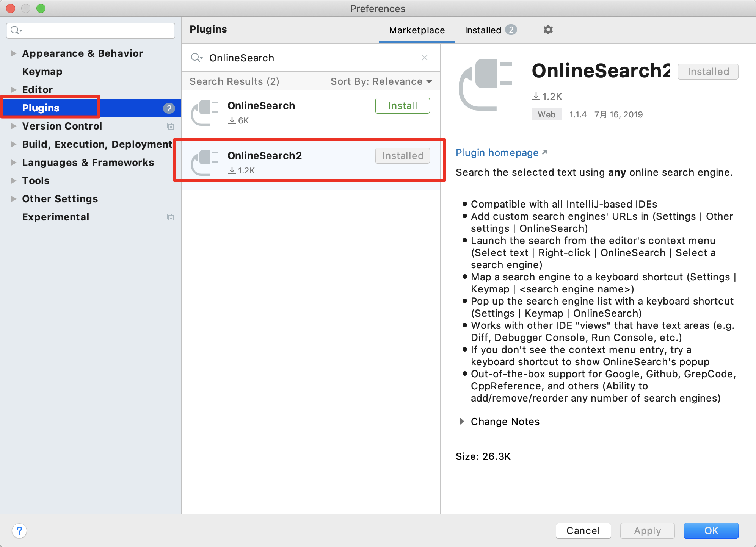Viewport: 756px width, 547px height.
Task: Click the Version Control project-level copy icon
Action: coord(170,126)
